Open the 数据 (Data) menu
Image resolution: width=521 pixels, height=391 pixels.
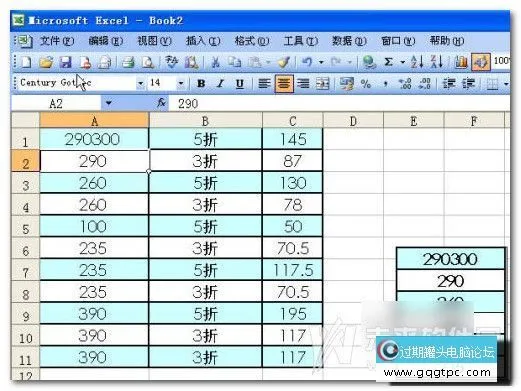coord(349,41)
